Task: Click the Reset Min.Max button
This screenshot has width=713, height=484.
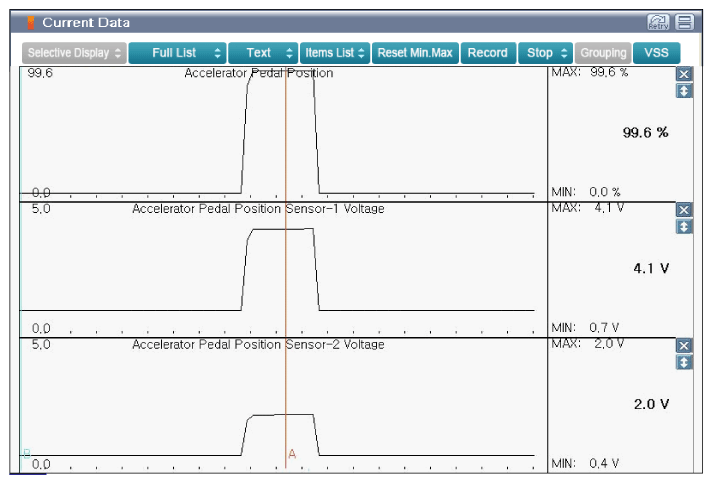Action: pyautogui.click(x=414, y=52)
